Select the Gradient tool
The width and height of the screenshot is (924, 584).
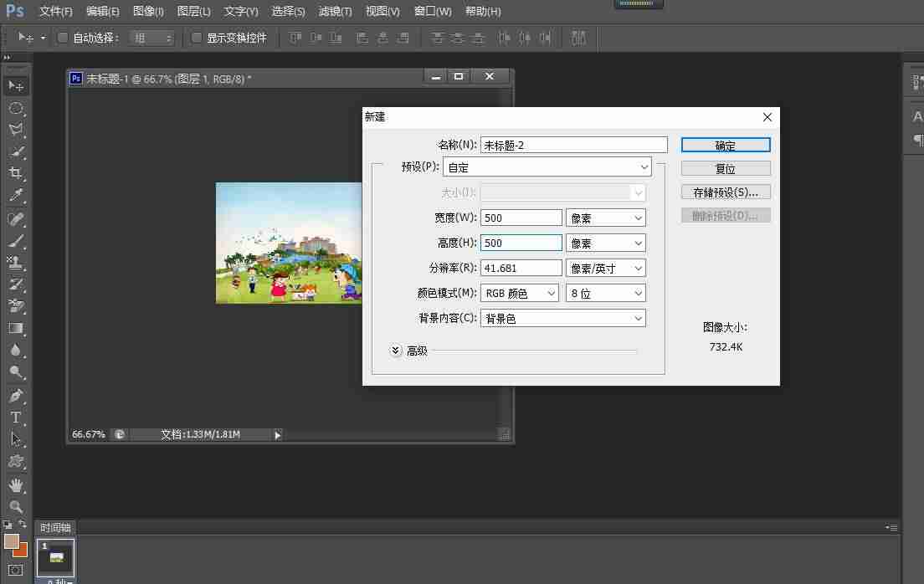[16, 328]
